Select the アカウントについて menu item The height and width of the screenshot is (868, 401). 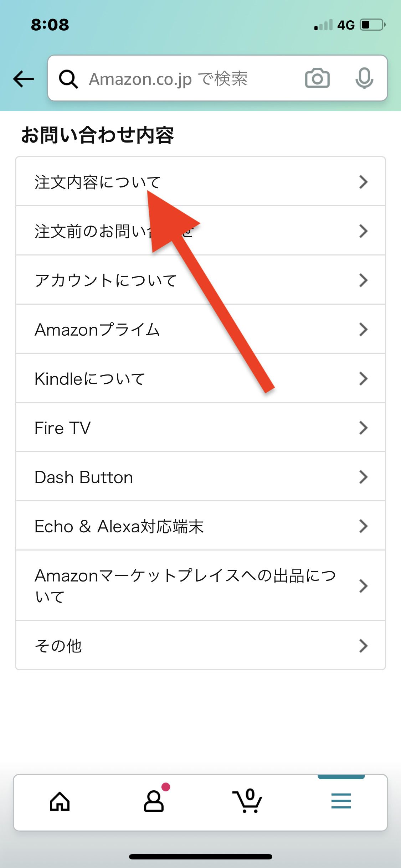tap(106, 280)
